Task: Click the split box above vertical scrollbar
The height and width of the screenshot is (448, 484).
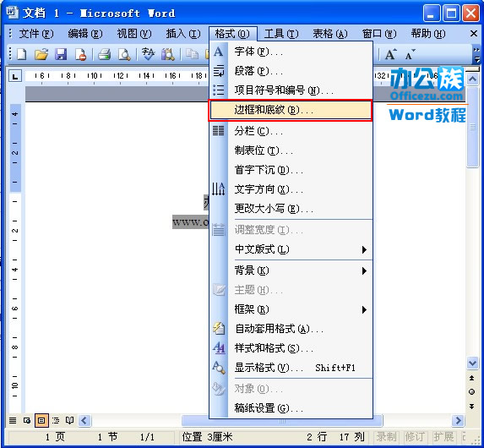Action: [x=472, y=69]
